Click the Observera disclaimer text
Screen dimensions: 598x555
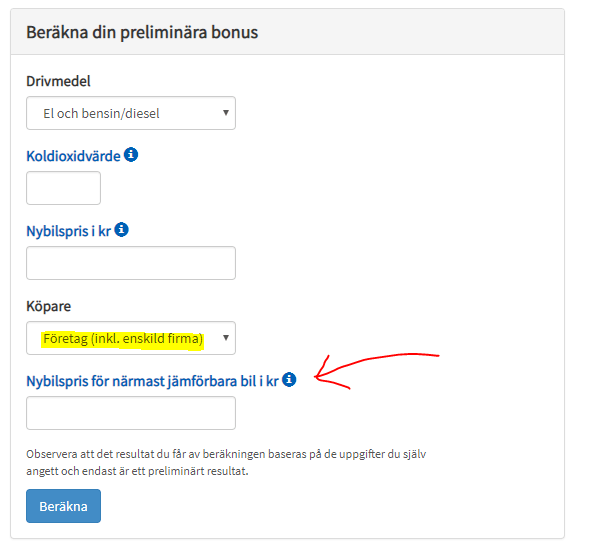226,462
